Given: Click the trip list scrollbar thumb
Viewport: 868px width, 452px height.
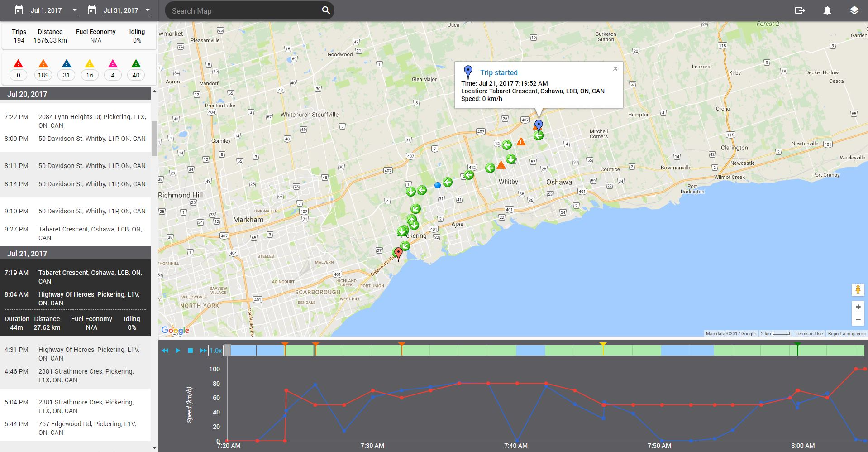Looking at the screenshot, I should tap(154, 138).
